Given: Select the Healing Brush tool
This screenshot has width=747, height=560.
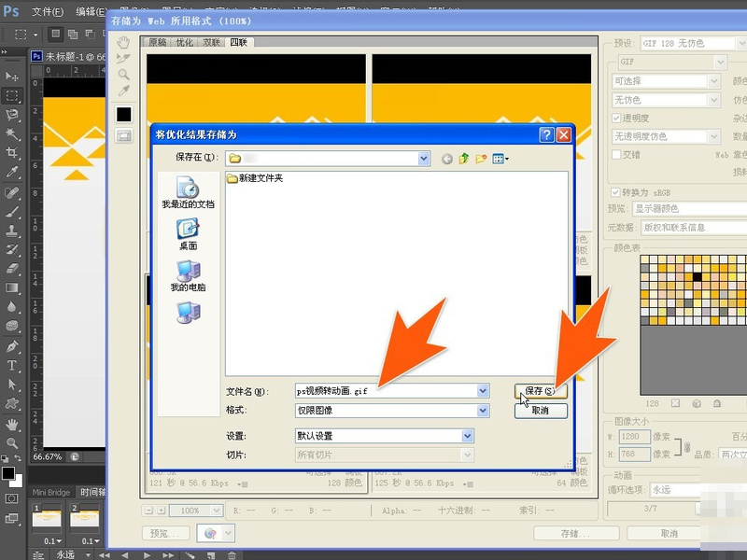Looking at the screenshot, I should point(12,193).
